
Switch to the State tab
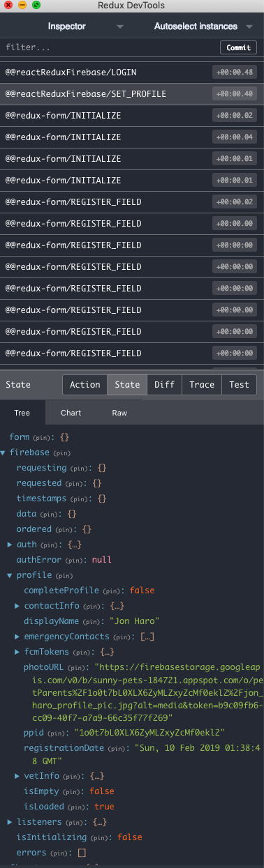click(127, 384)
